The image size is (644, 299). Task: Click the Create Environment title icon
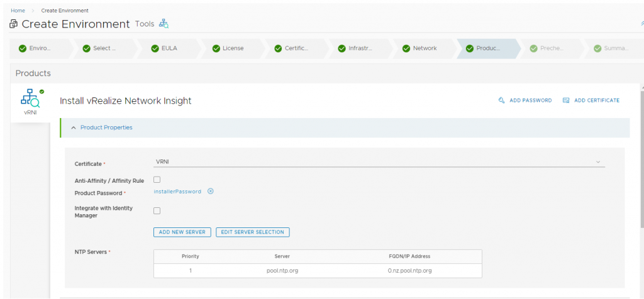pyautogui.click(x=14, y=24)
